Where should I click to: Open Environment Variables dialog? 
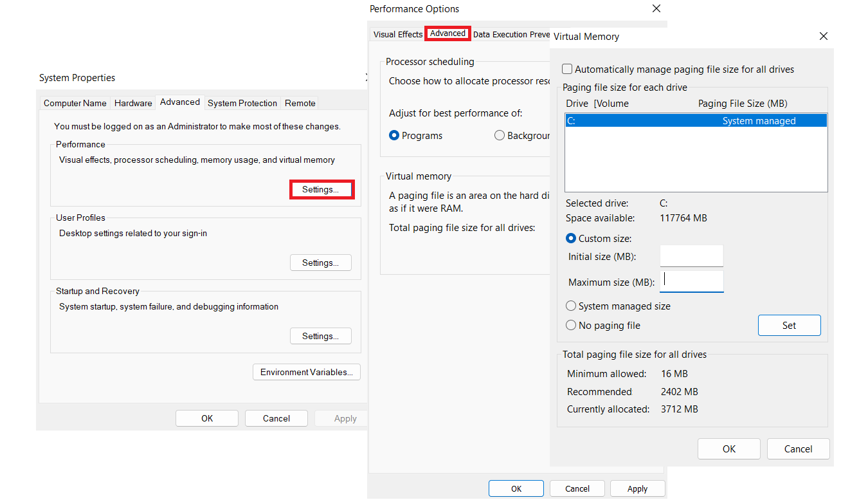[x=307, y=373]
